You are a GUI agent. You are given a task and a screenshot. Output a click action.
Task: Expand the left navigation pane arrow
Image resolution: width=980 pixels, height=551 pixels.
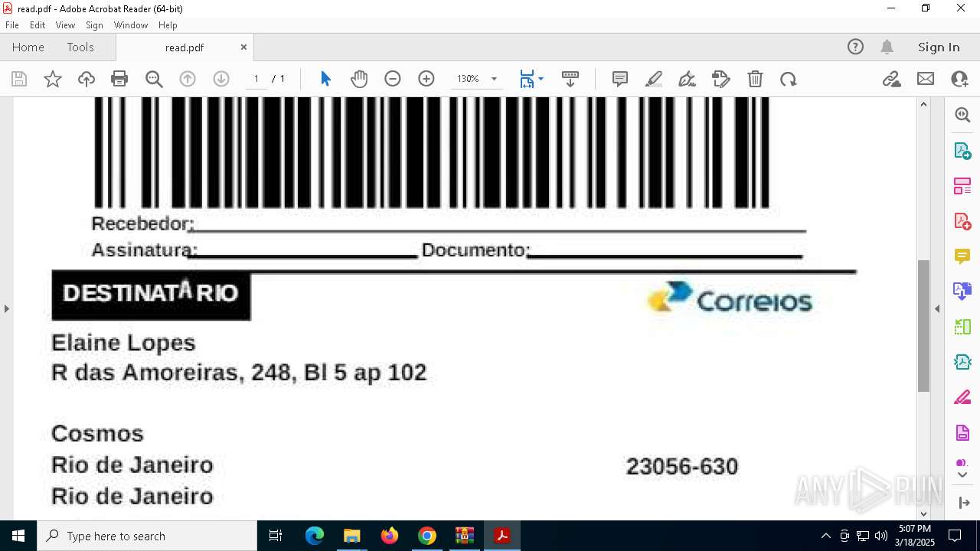tap(6, 308)
